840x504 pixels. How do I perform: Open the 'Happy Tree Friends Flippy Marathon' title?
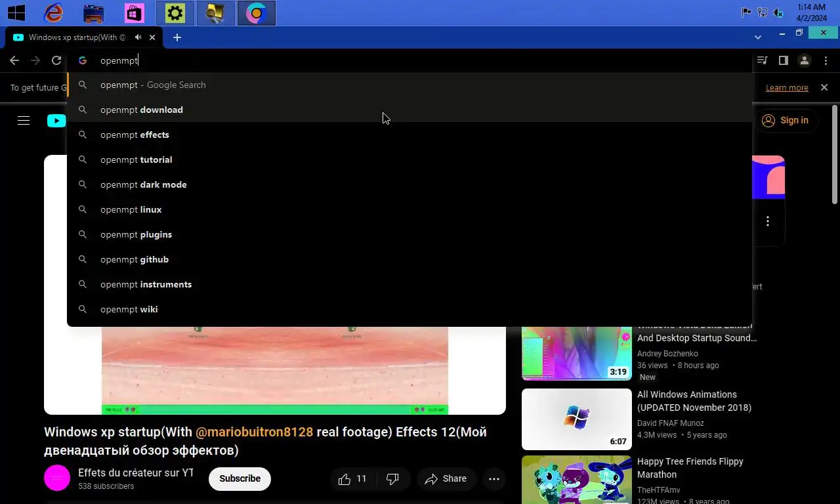coord(690,468)
